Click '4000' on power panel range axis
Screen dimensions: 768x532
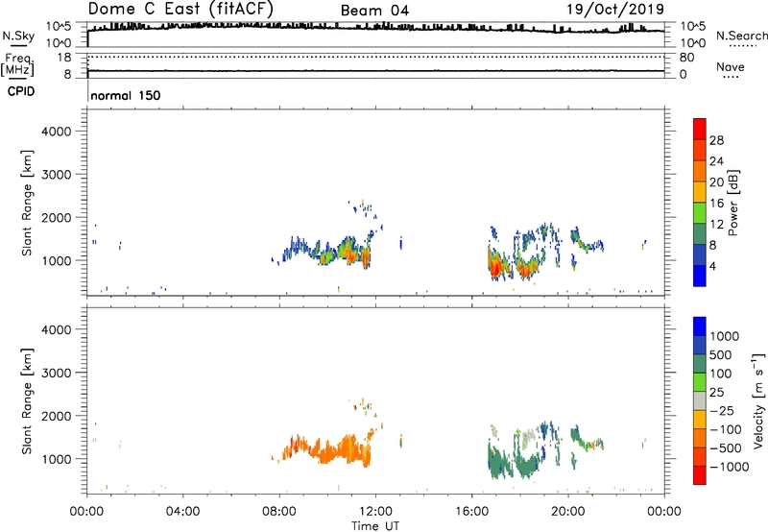point(56,132)
